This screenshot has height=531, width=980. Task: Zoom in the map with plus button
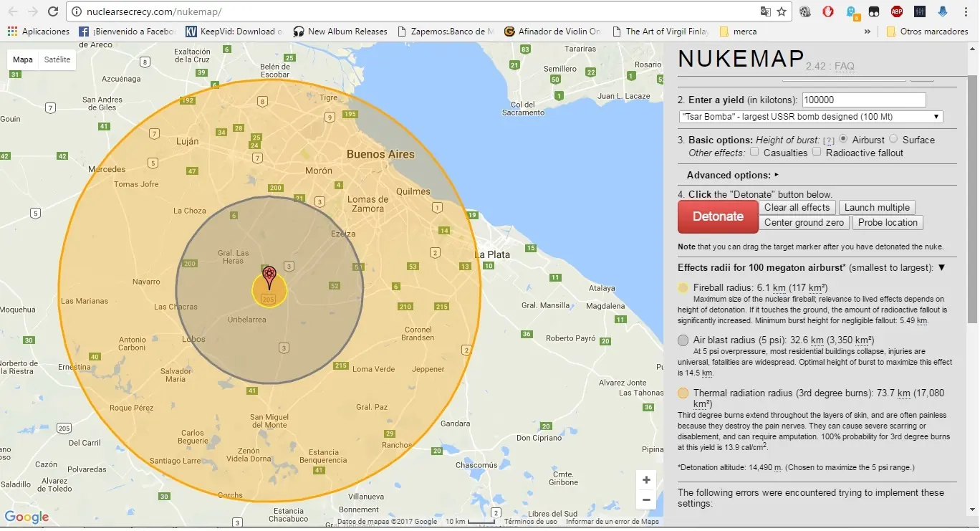point(646,480)
